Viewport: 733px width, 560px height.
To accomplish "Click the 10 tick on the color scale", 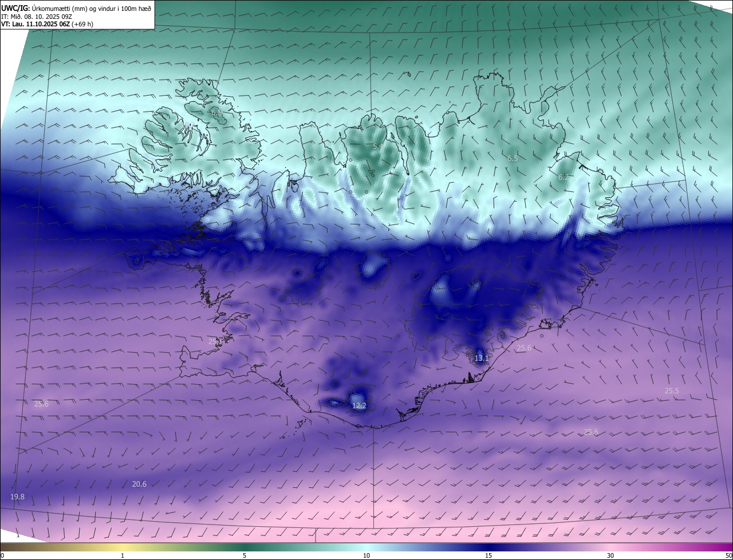I will 366,556.
